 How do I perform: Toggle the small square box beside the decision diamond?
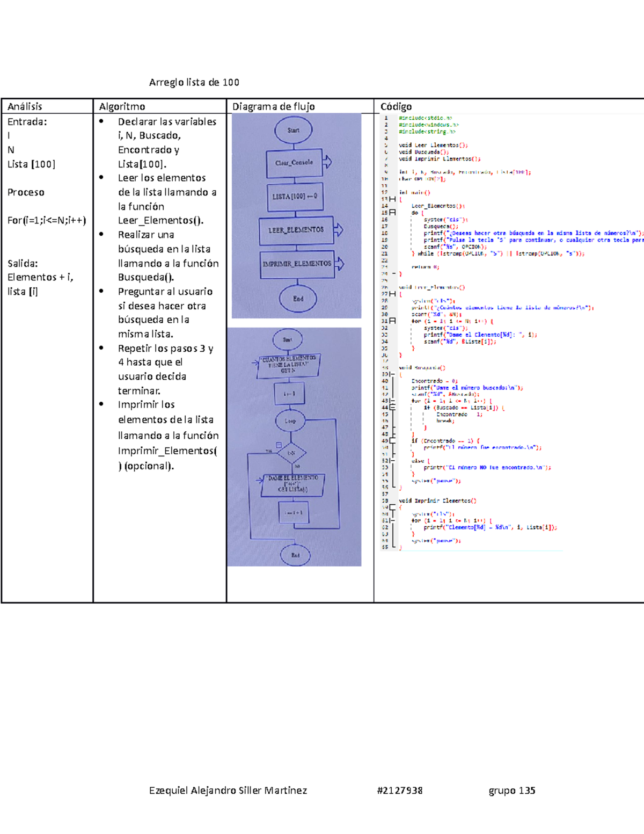click(x=279, y=445)
